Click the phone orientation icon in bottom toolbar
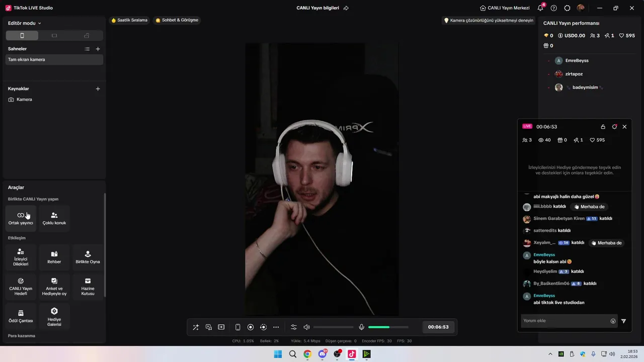The width and height of the screenshot is (644, 362). pos(238,327)
